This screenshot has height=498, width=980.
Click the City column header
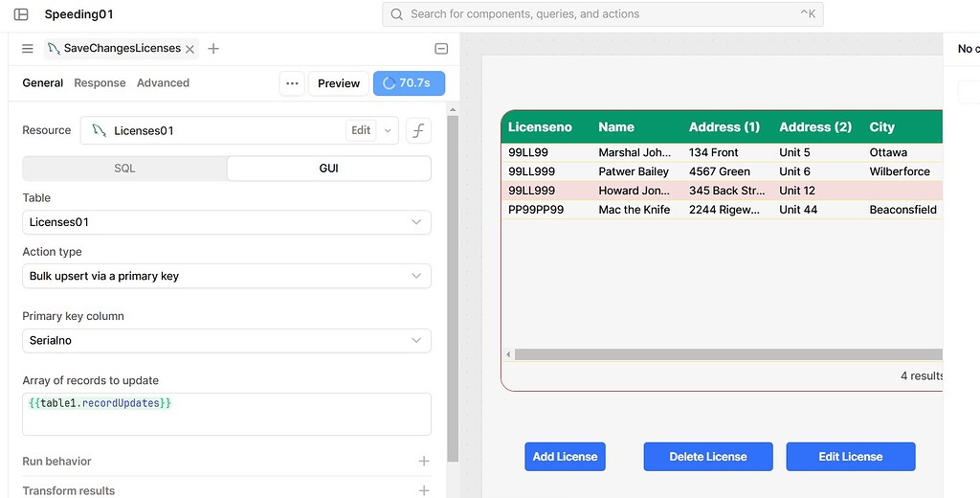[881, 127]
